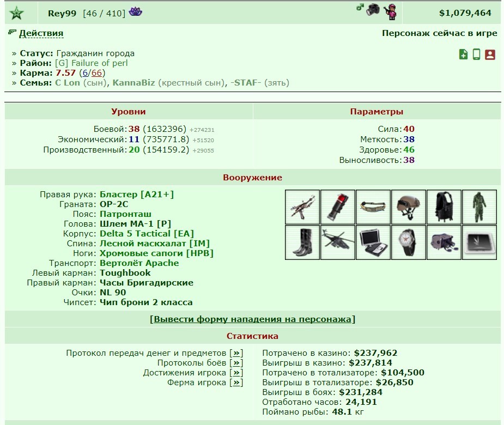The height and width of the screenshot is (425, 504).
Task: Open money and item transfer protocol arrow
Action: (x=236, y=353)
